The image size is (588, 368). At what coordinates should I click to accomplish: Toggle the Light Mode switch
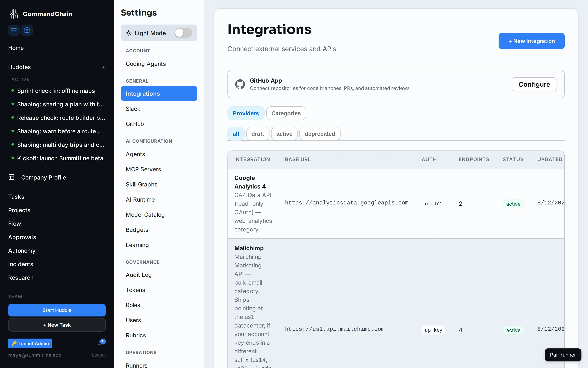click(x=184, y=33)
